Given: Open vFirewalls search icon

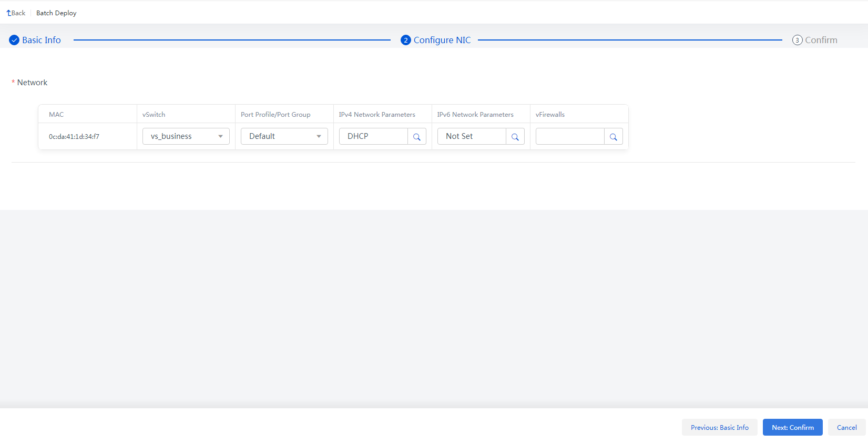Looking at the screenshot, I should click(x=614, y=137).
